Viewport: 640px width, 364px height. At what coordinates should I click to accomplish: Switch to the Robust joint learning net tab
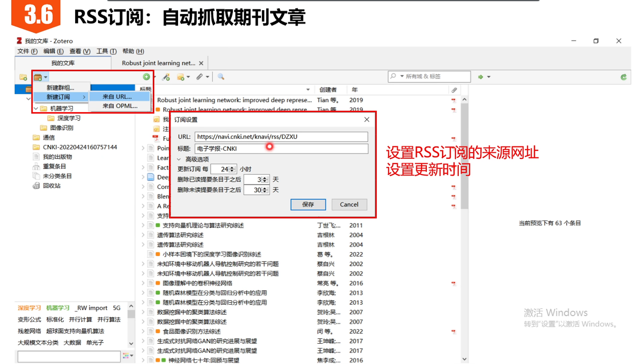tap(158, 63)
